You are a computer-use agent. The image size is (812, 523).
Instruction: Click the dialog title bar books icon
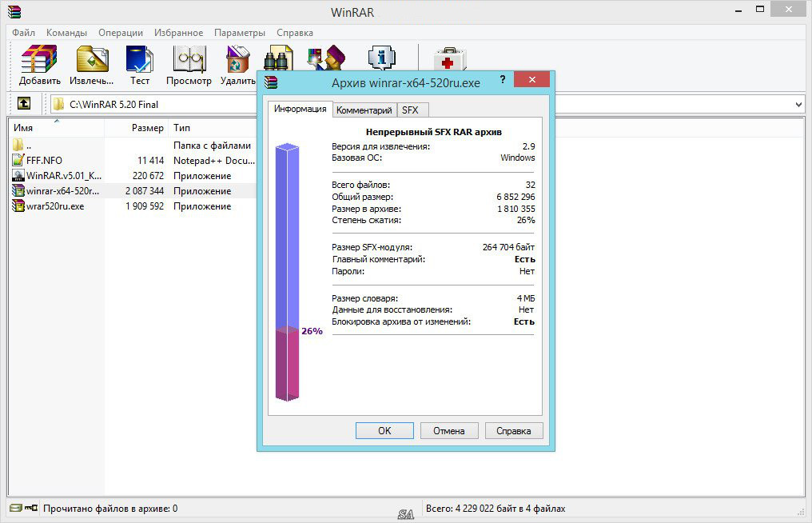271,82
